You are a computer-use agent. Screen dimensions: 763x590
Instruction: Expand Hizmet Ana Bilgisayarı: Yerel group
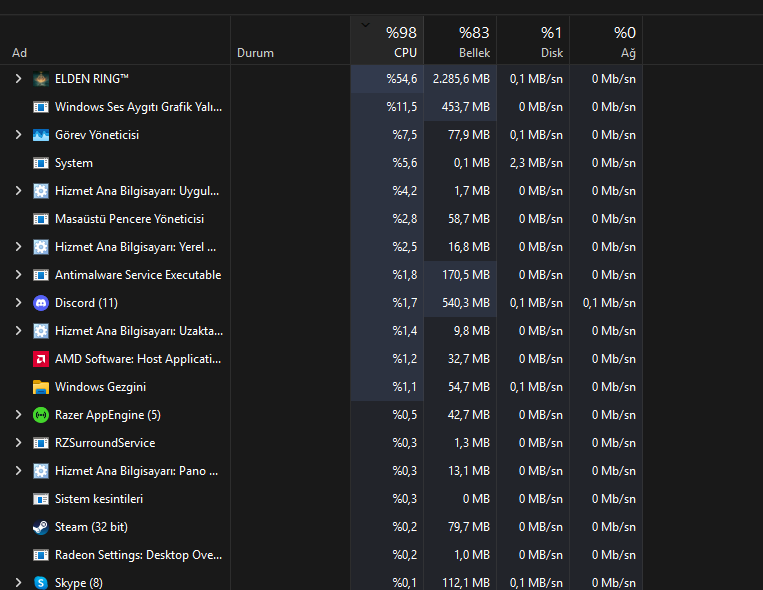pyautogui.click(x=18, y=246)
